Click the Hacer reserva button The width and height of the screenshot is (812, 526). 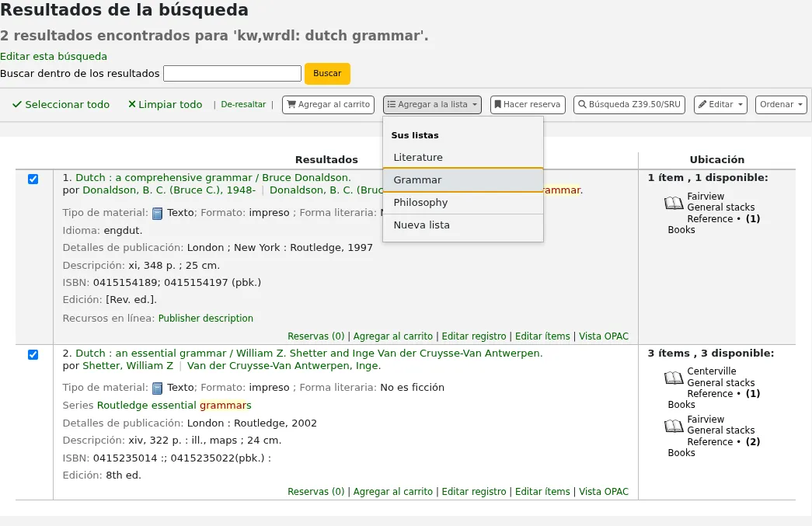pyautogui.click(x=528, y=105)
